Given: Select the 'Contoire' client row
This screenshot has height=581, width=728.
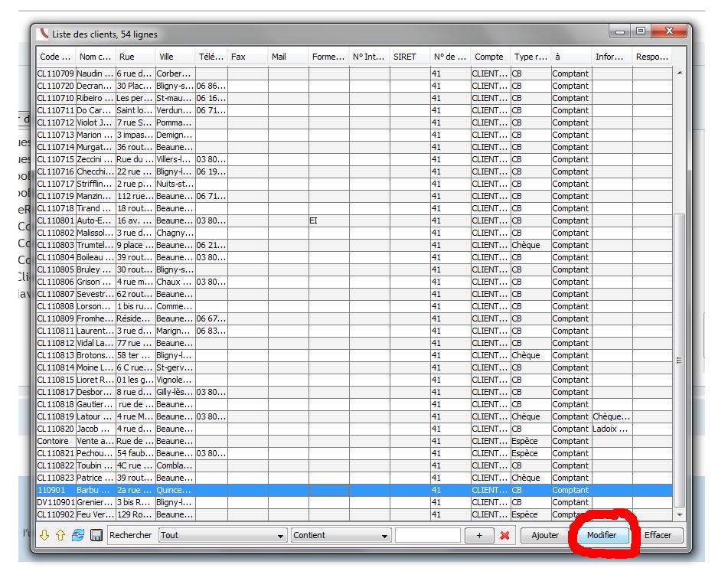Looking at the screenshot, I should click(x=55, y=441).
